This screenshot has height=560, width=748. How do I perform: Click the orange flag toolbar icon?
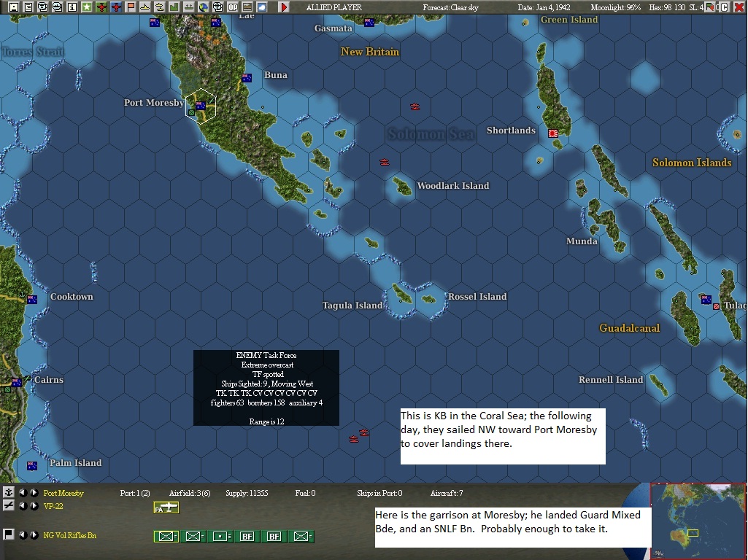tap(130, 7)
